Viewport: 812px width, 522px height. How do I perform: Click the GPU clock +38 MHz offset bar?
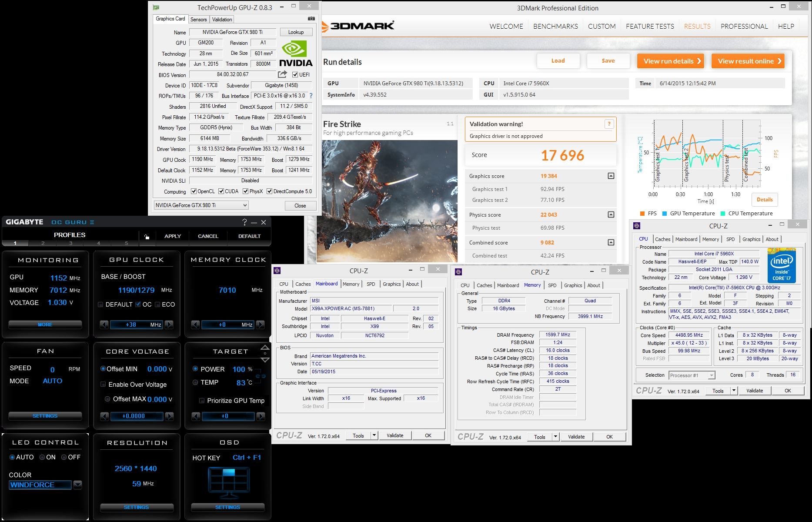pos(137,325)
